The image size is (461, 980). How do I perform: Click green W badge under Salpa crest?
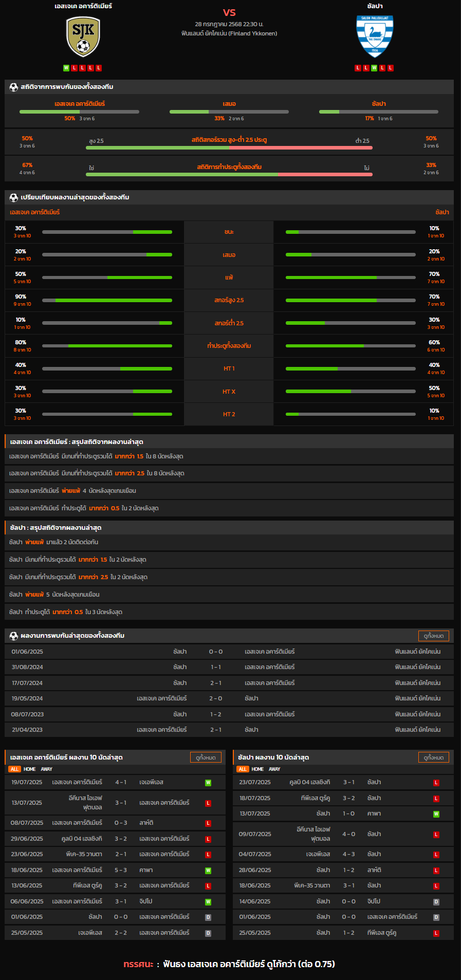click(374, 68)
